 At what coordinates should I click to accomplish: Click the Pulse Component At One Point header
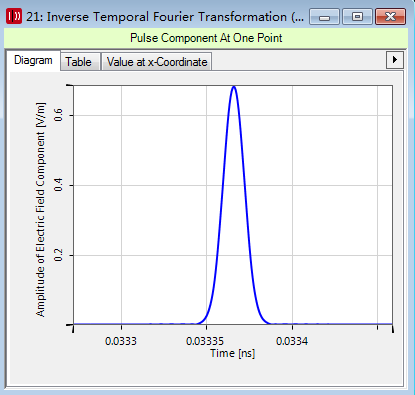pyautogui.click(x=206, y=38)
